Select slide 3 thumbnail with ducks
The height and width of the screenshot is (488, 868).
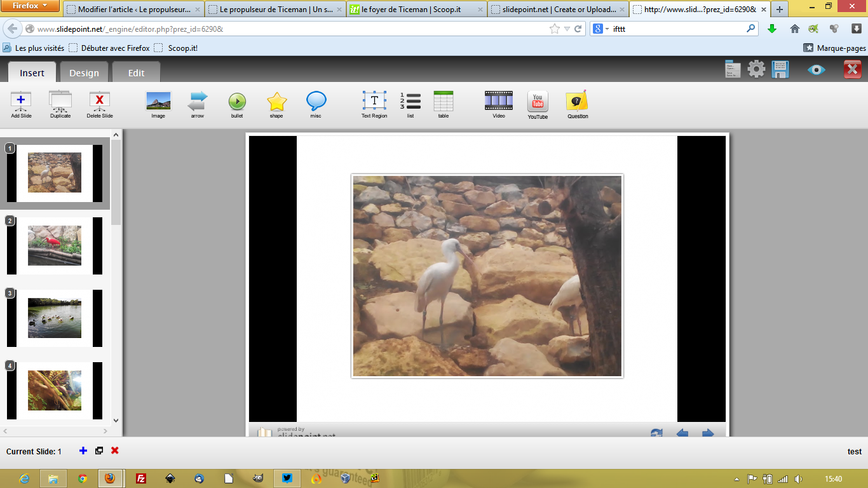55,318
